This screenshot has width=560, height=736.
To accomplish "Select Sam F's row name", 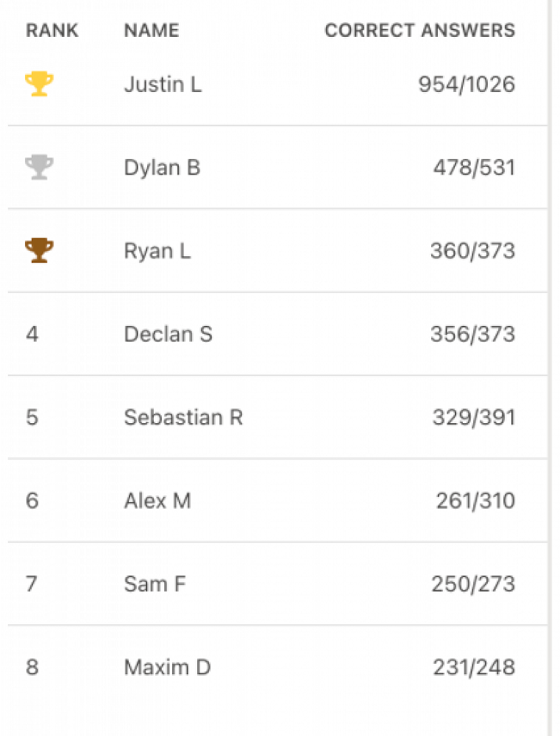I will (x=155, y=584).
